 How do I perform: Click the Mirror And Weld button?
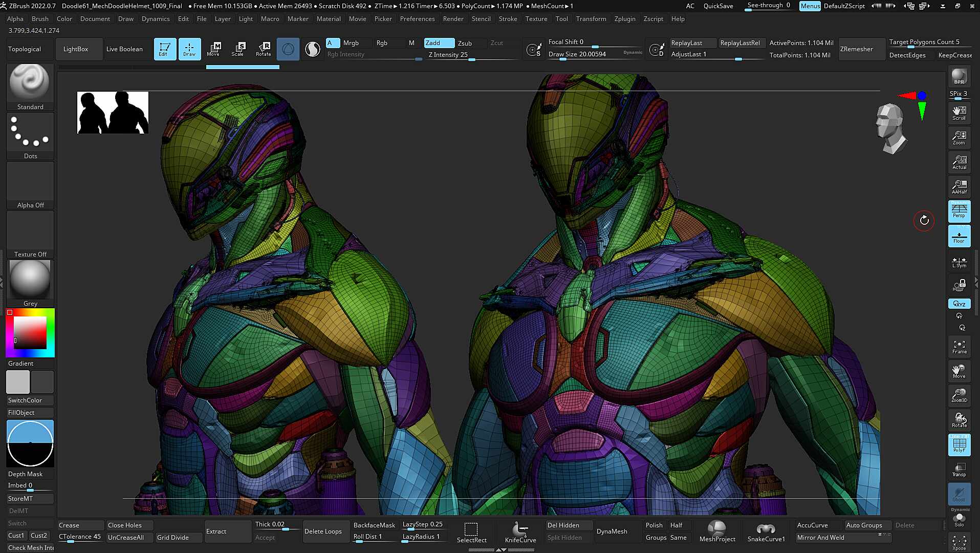point(820,538)
